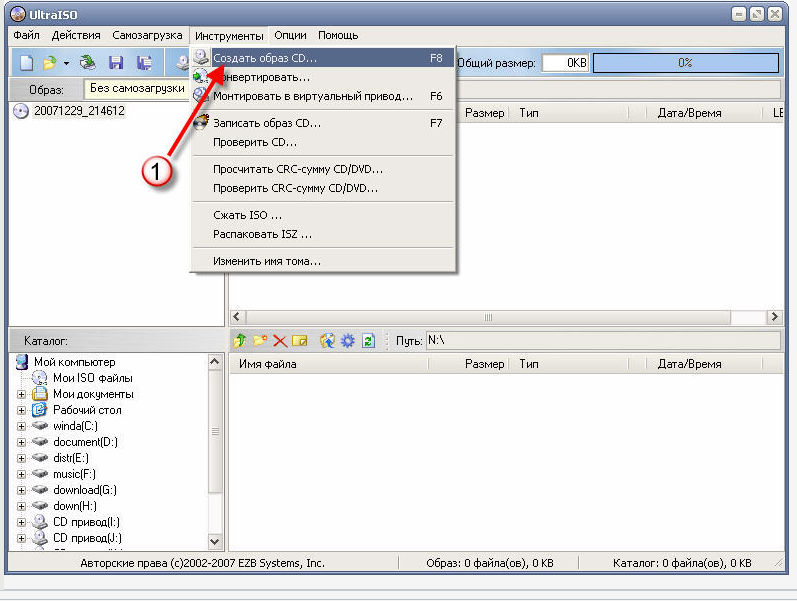This screenshot has width=797, height=601.
Task: Click the Тип column header in catalog list
Action: [568, 364]
